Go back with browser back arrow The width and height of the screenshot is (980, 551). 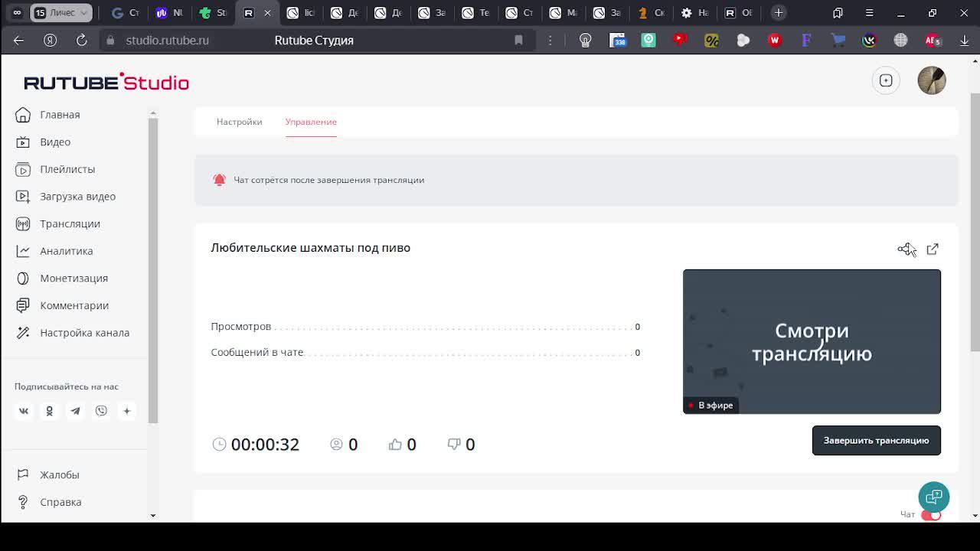[19, 41]
